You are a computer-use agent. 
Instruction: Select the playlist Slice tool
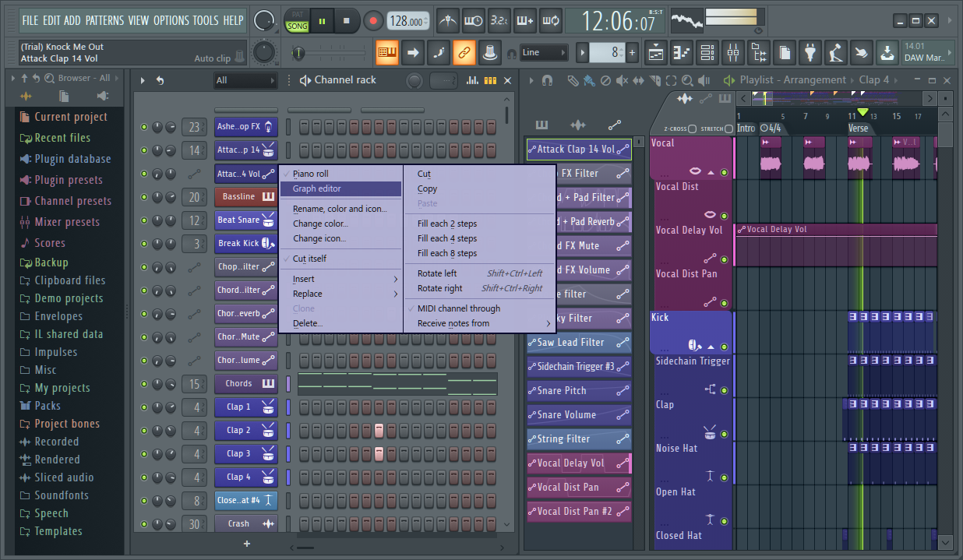(655, 80)
